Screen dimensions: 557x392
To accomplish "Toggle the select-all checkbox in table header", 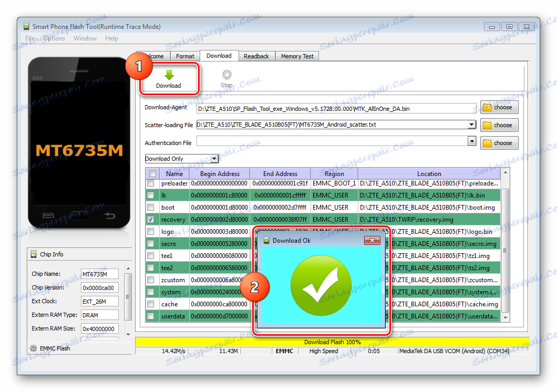I will coord(153,173).
